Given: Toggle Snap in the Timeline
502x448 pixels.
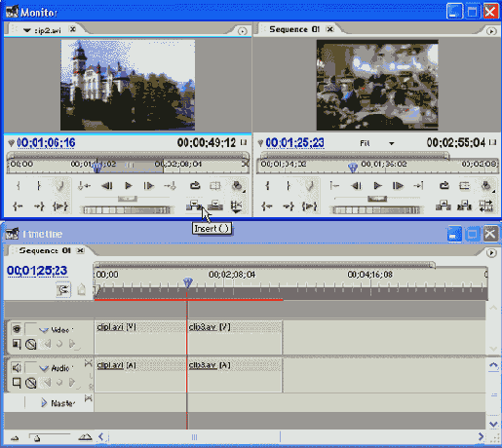Looking at the screenshot, I should 63,289.
